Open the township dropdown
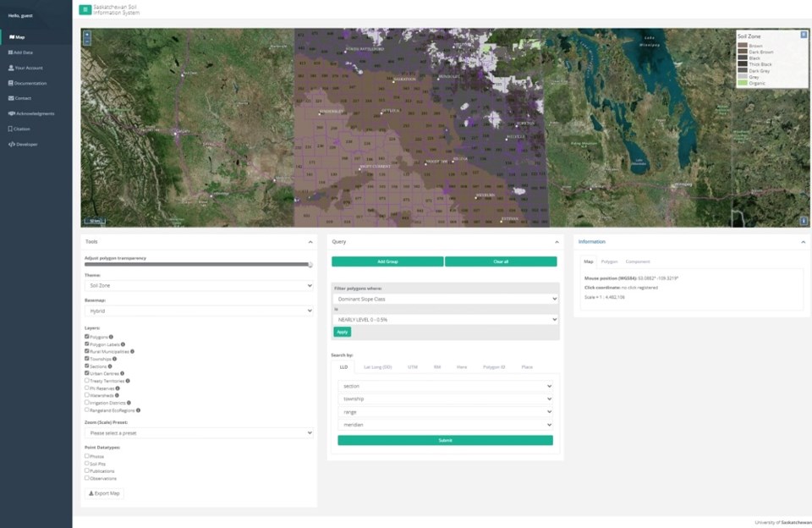This screenshot has width=812, height=528. click(446, 399)
